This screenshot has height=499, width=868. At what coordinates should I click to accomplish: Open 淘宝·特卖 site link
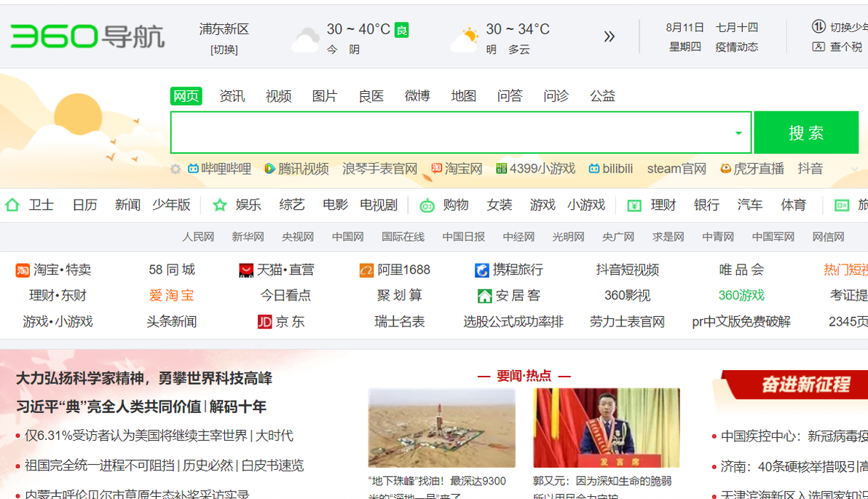pyautogui.click(x=53, y=270)
